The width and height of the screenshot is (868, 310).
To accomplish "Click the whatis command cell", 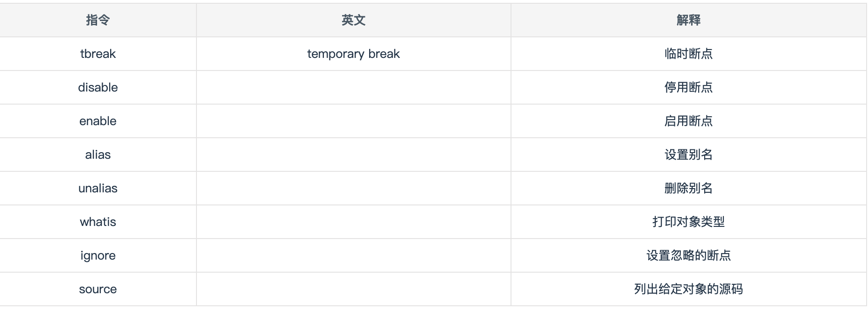I will click(98, 222).
